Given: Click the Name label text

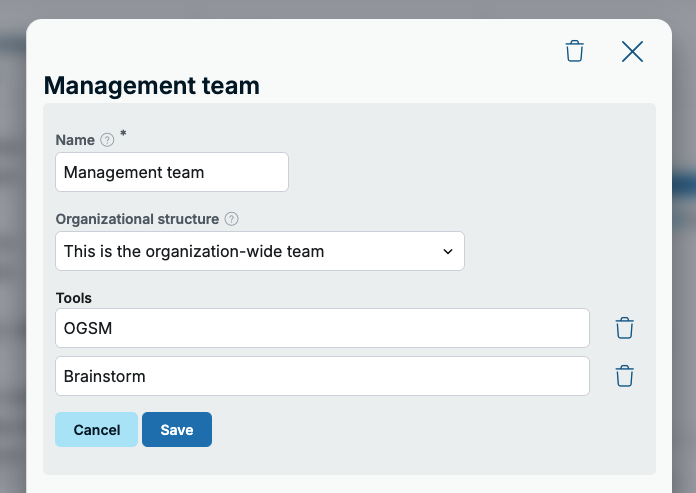Looking at the screenshot, I should (75, 140).
